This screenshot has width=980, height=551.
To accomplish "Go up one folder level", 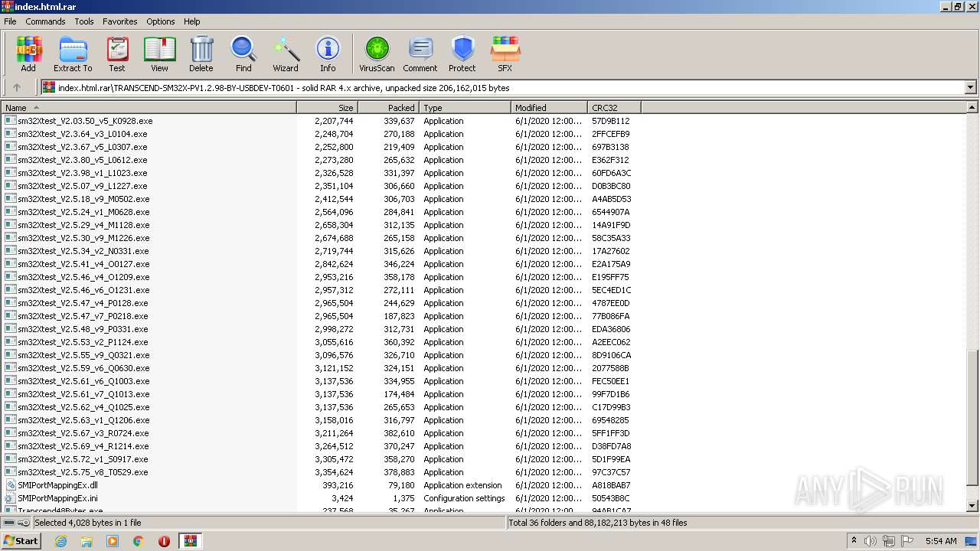I will pyautogui.click(x=17, y=87).
